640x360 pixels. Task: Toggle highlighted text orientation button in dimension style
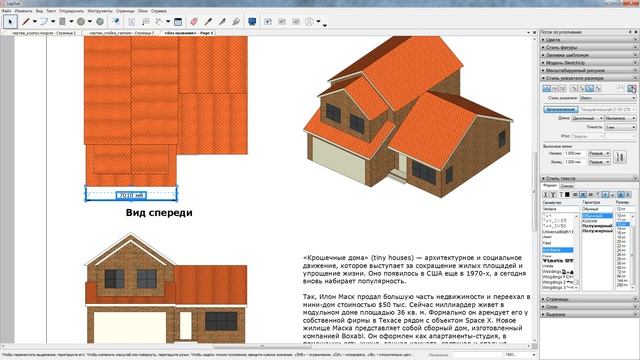coord(590,88)
